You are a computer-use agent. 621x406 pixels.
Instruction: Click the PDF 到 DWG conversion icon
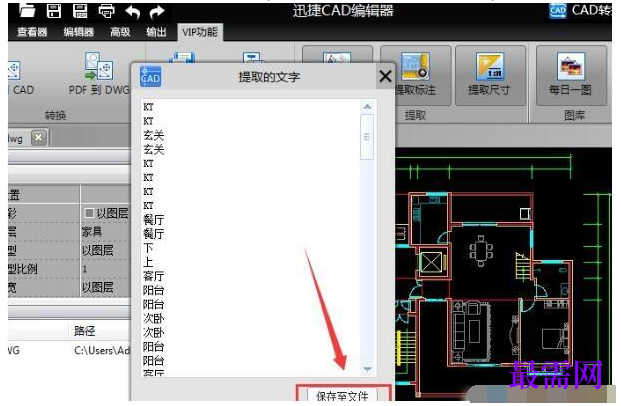click(99, 66)
